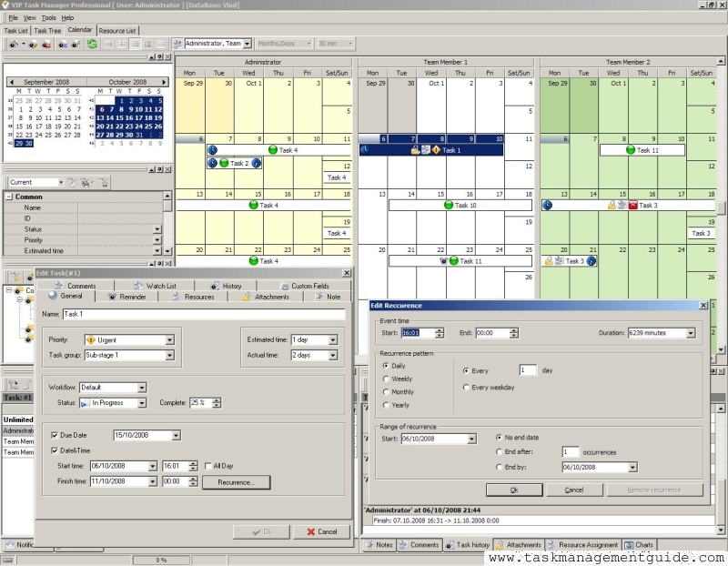The image size is (728, 566).
Task: Click the last clear-filter funnel icon in filter toolbar
Action: pos(103,183)
